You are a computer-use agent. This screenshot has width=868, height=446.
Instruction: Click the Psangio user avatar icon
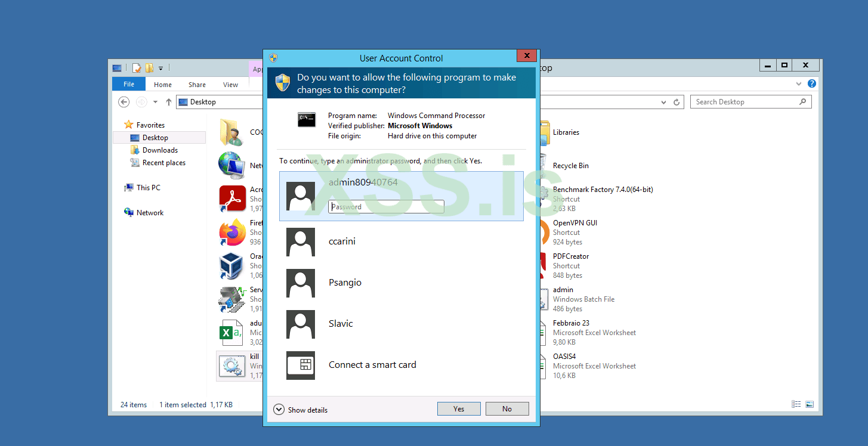(x=301, y=283)
